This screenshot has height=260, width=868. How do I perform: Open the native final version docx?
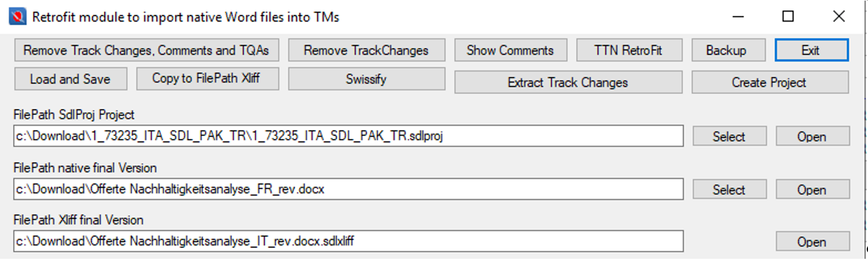(x=812, y=190)
